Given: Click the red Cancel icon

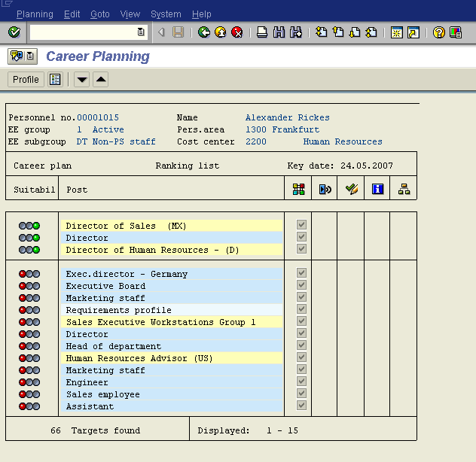Looking at the screenshot, I should click(237, 32).
